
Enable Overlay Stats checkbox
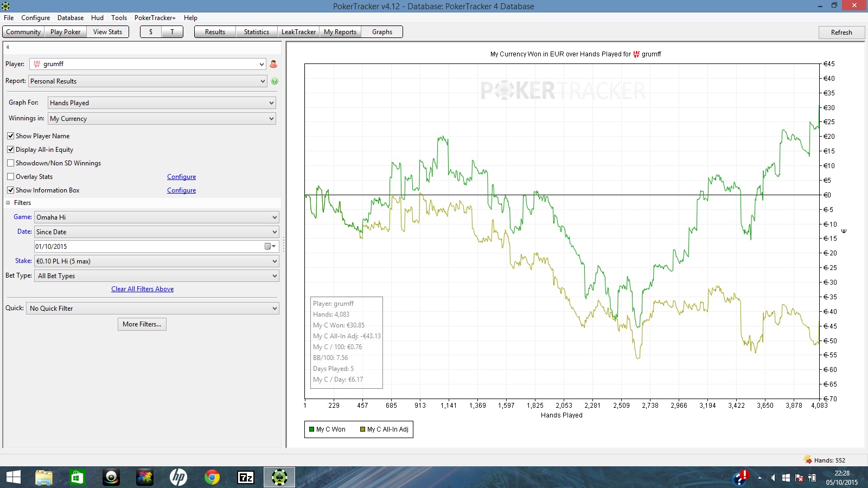click(x=10, y=177)
